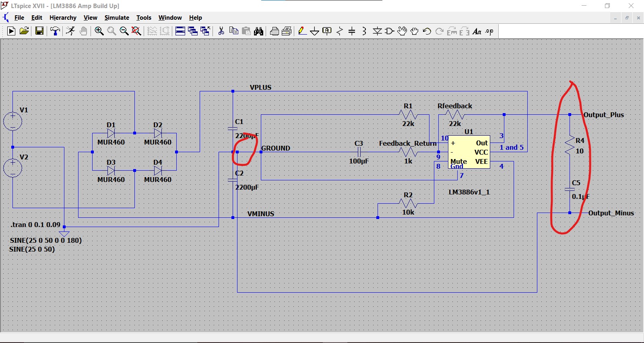This screenshot has width=644, height=343.
Task: Select the V2 voltage source symbol
Action: (x=12, y=168)
